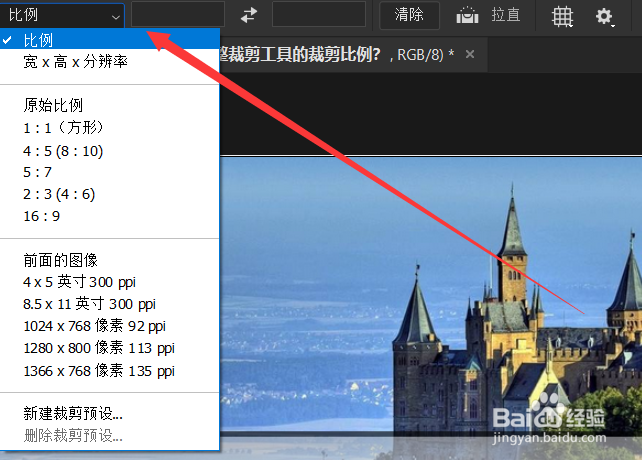Click 新建裁剪预设... entry

(x=110, y=414)
